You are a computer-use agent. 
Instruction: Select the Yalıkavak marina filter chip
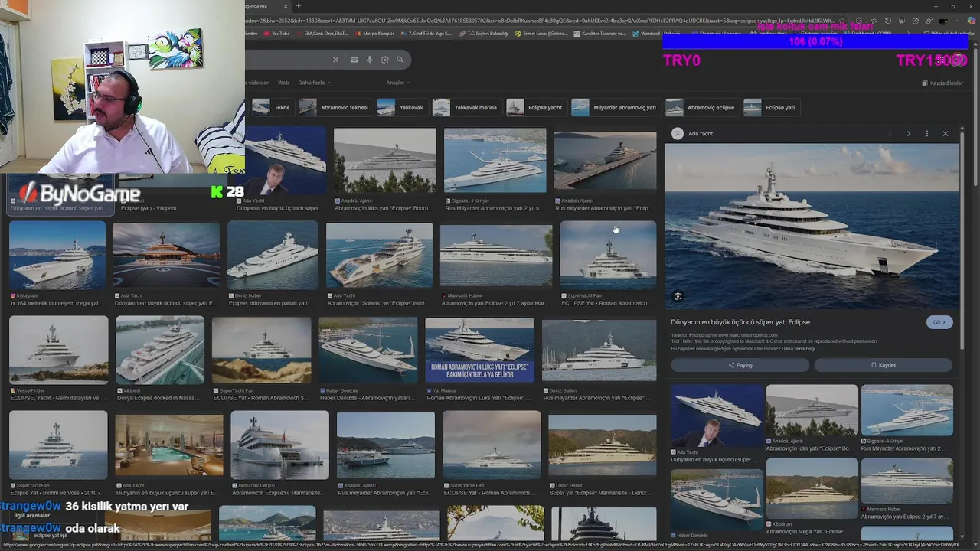click(466, 108)
